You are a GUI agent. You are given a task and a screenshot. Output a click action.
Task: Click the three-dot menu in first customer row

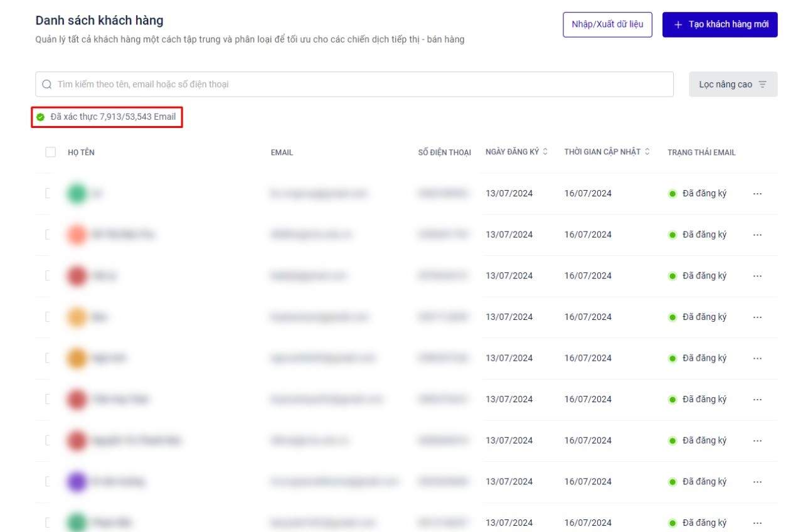point(757,193)
